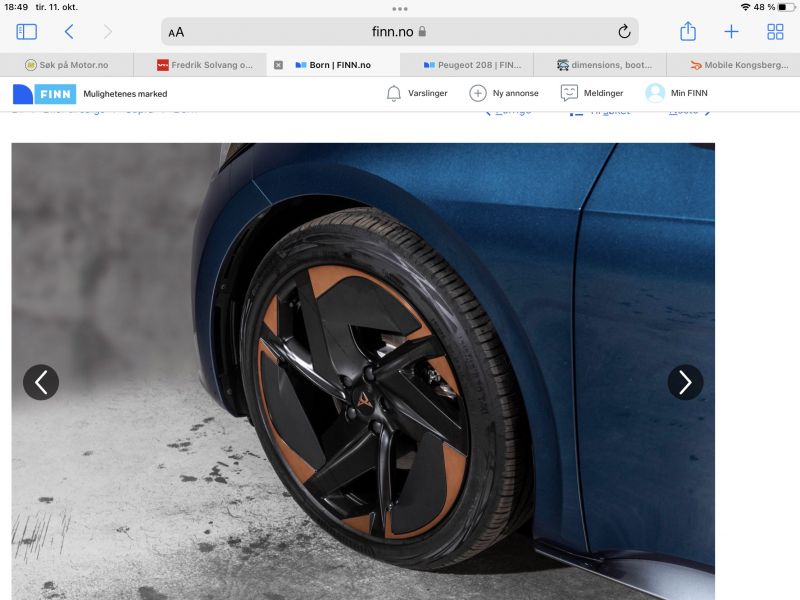The width and height of the screenshot is (800, 600).
Task: Tap the Wi-Fi status icon
Action: tap(745, 7)
